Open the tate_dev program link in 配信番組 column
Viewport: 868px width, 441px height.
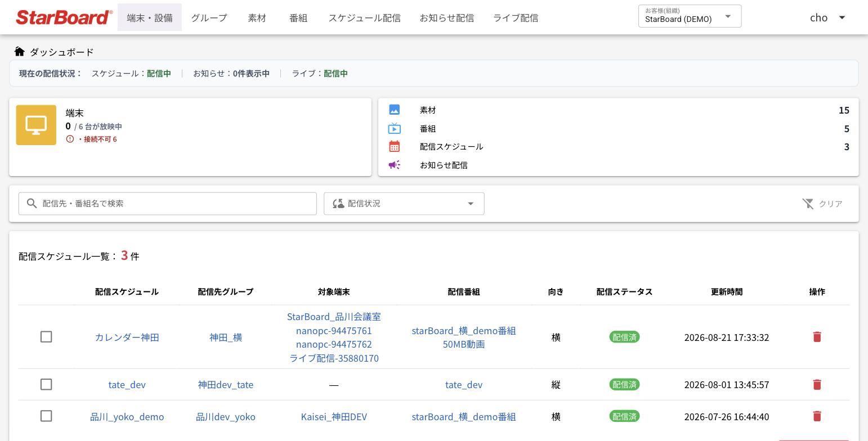(464, 385)
